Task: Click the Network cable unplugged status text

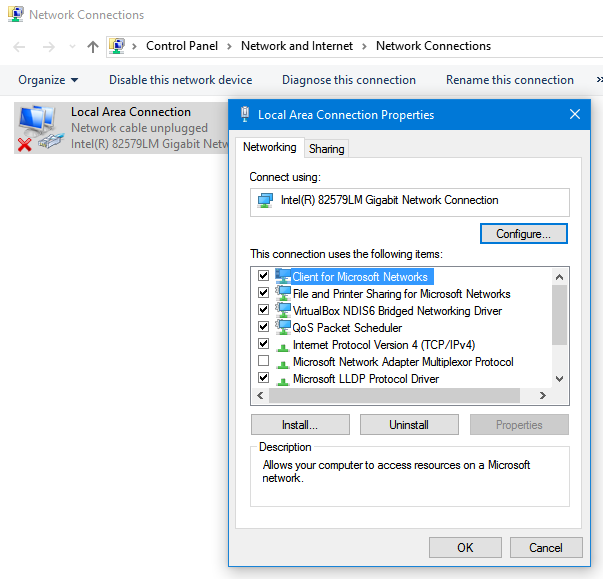Action: (139, 128)
